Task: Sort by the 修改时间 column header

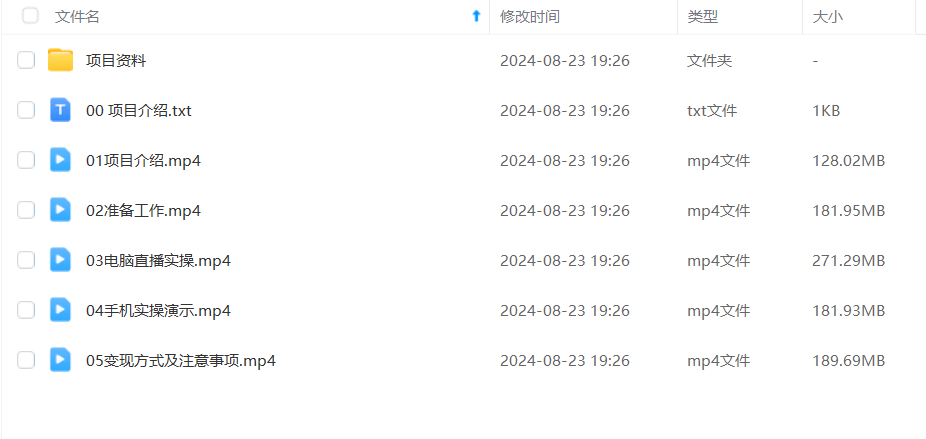Action: pos(530,17)
